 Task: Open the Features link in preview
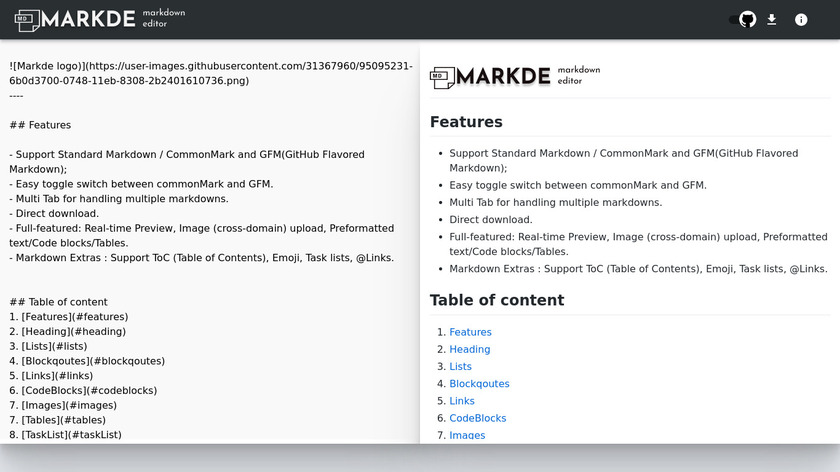(470, 332)
